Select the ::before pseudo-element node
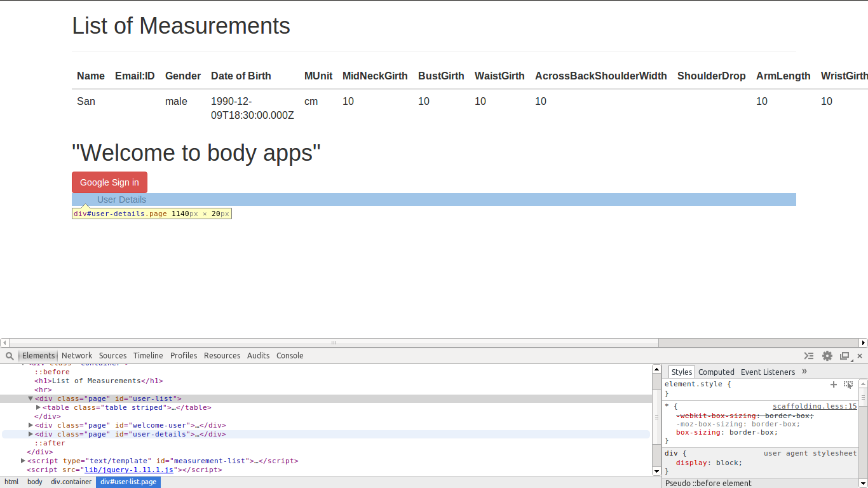Image resolution: width=868 pixels, height=488 pixels. [52, 372]
